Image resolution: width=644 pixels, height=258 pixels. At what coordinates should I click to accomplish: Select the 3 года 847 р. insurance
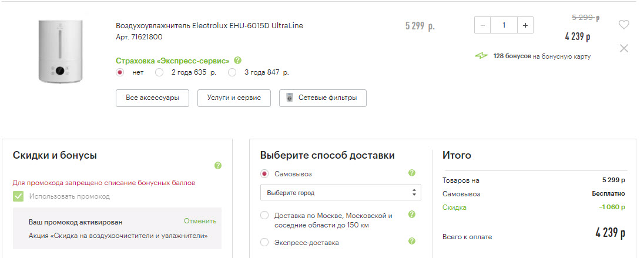tap(233, 73)
